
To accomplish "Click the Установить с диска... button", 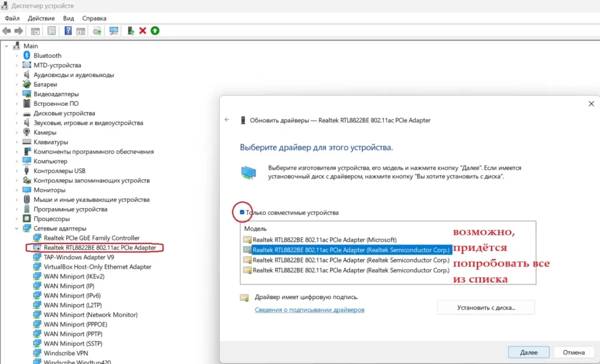I will 486,307.
